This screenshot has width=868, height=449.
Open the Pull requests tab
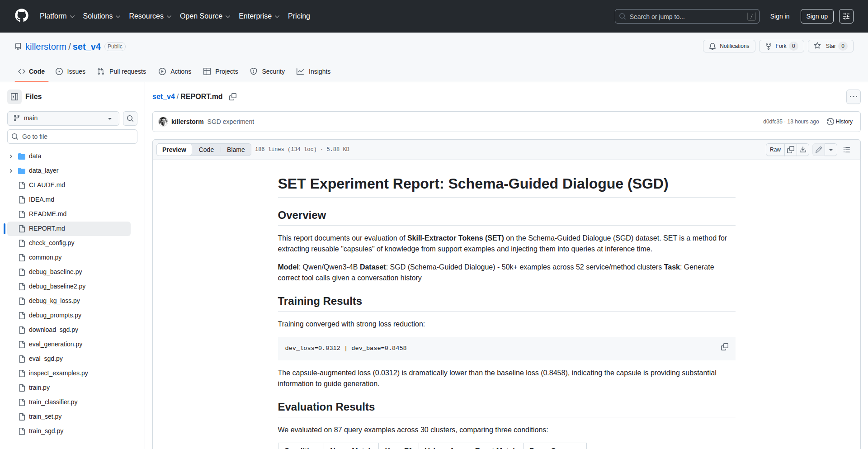[122, 71]
